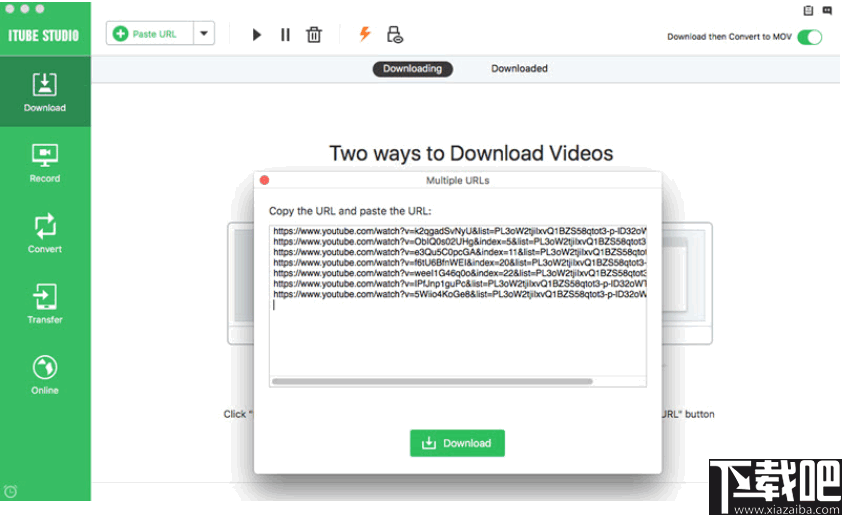This screenshot has width=844, height=515.
Task: Click the ITUBE STUDIO logo
Action: click(44, 36)
